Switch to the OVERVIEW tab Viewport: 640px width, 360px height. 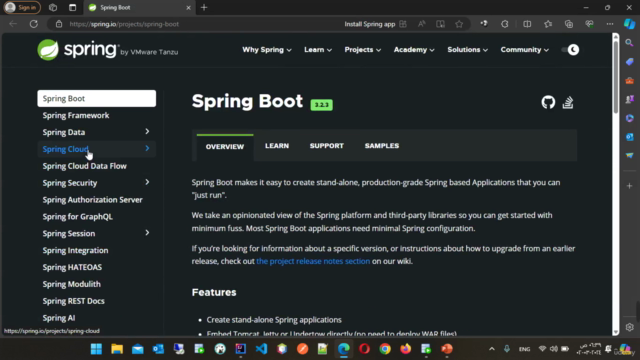[225, 147]
